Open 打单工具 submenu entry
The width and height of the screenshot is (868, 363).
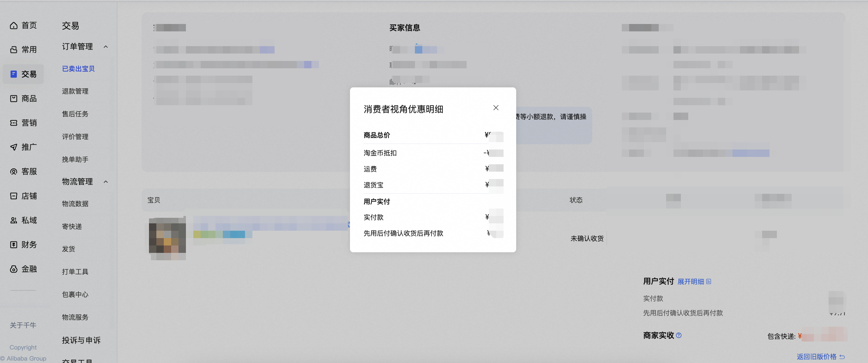75,272
